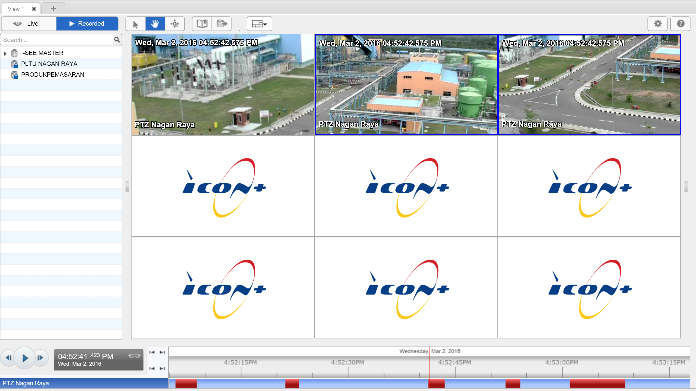Start playback with the play button
Viewport: 696px width, 391px height.
coord(25,358)
